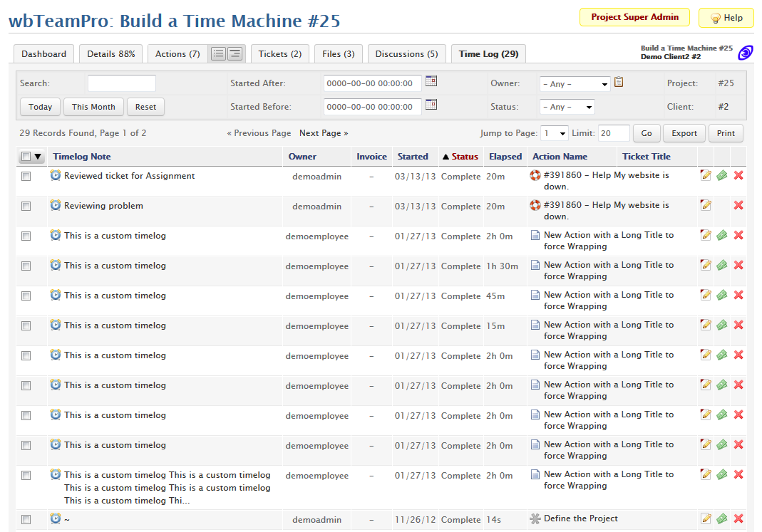The height and width of the screenshot is (532, 762).
Task: Toggle the select-all checkbox in table header
Action: [26, 157]
